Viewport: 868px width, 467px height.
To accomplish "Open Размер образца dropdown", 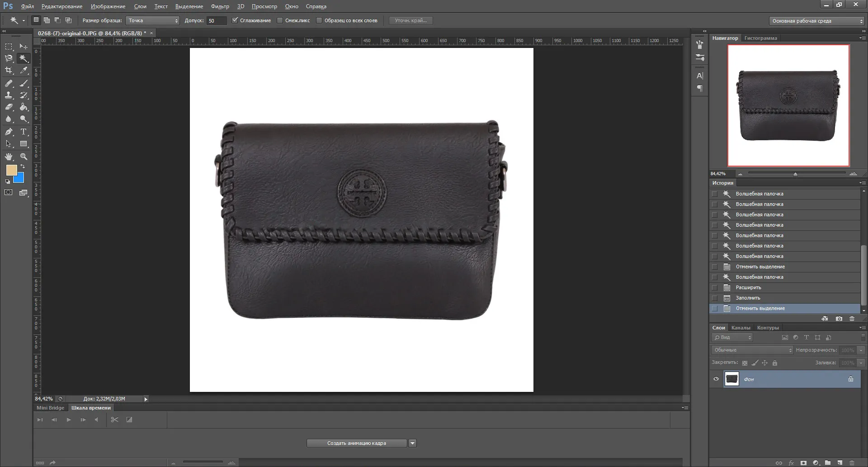I will (x=153, y=20).
